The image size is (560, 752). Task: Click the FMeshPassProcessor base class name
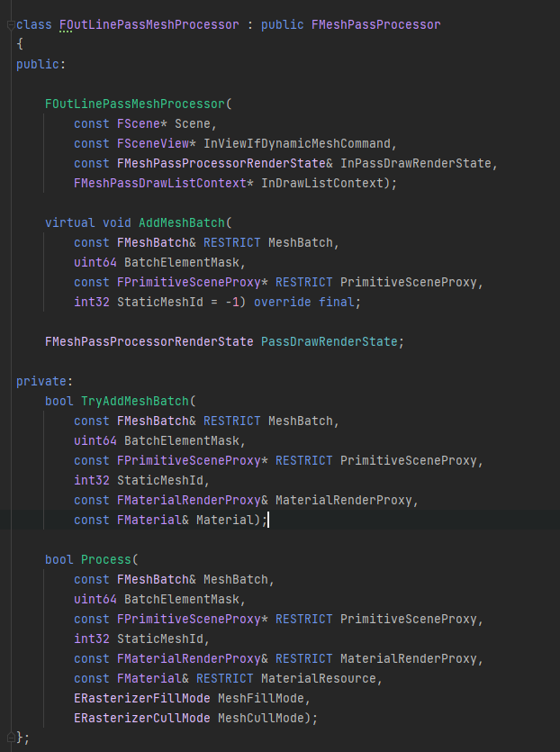[375, 24]
